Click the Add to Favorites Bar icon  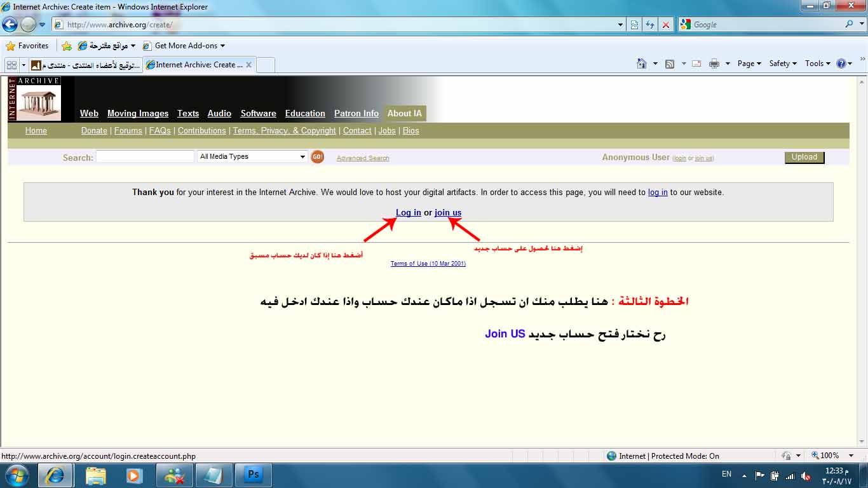coord(67,46)
